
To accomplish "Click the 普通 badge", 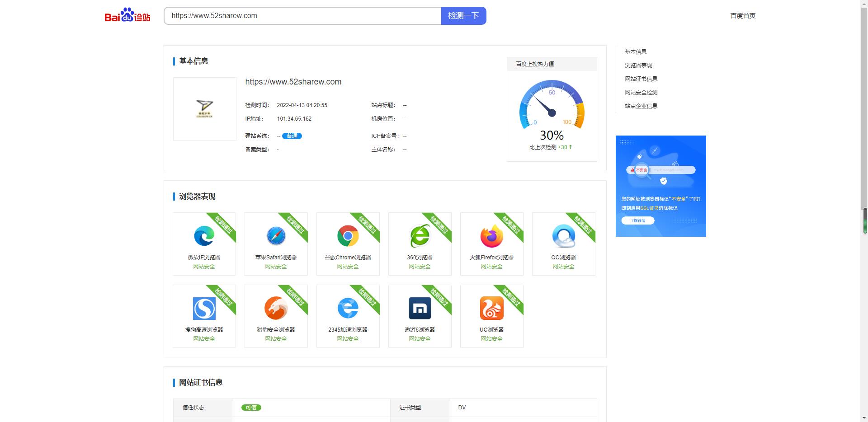I will point(292,136).
